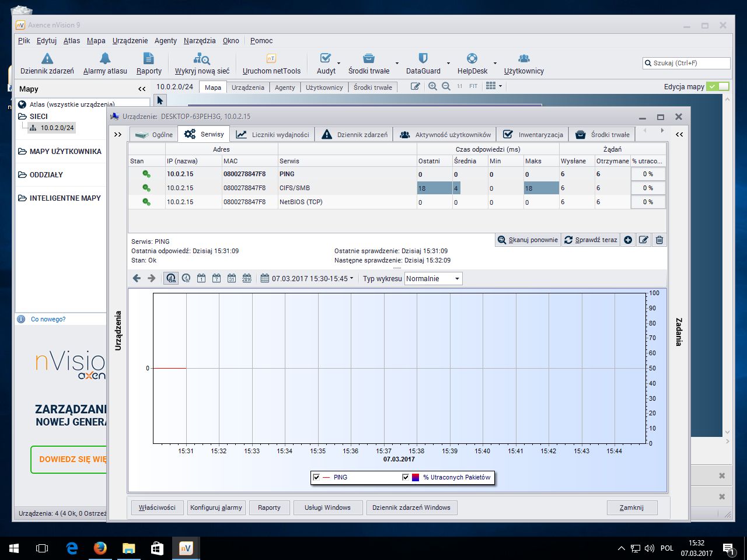The height and width of the screenshot is (560, 747).
Task: Open the Narzędzia menu
Action: tap(200, 41)
